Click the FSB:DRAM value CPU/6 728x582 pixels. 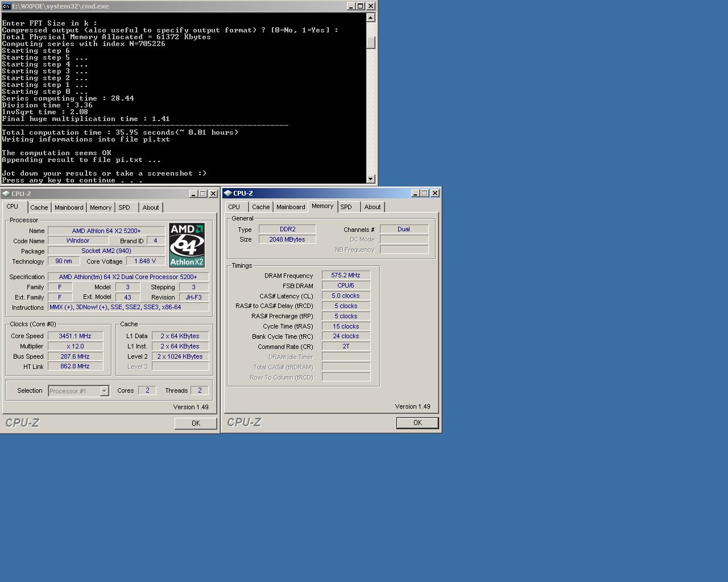pyautogui.click(x=346, y=285)
